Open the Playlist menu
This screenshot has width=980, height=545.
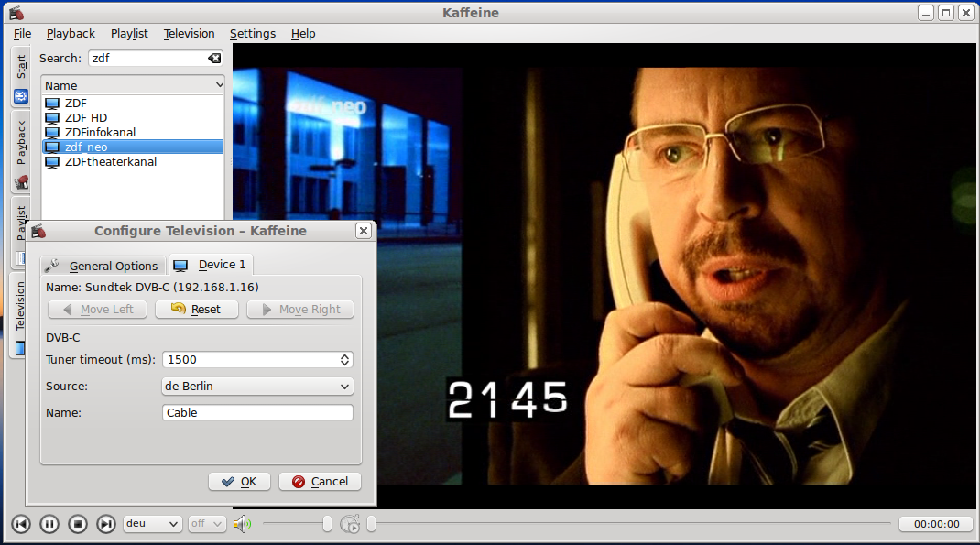129,34
